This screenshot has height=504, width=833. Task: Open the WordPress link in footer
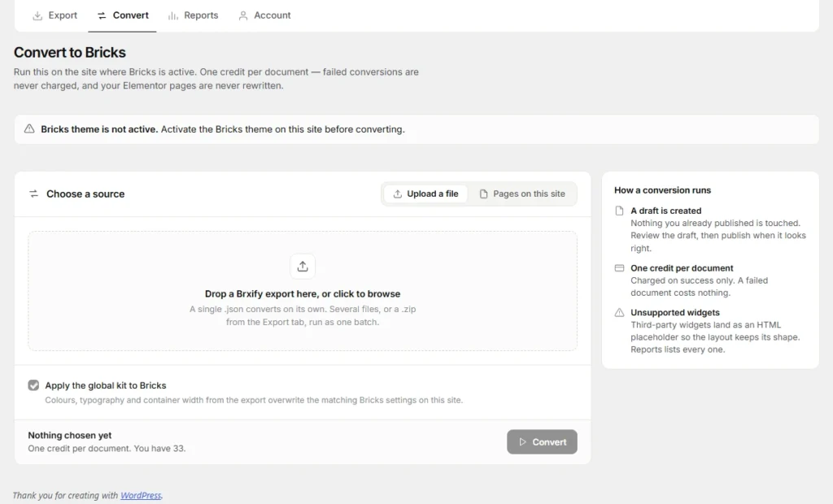(141, 495)
